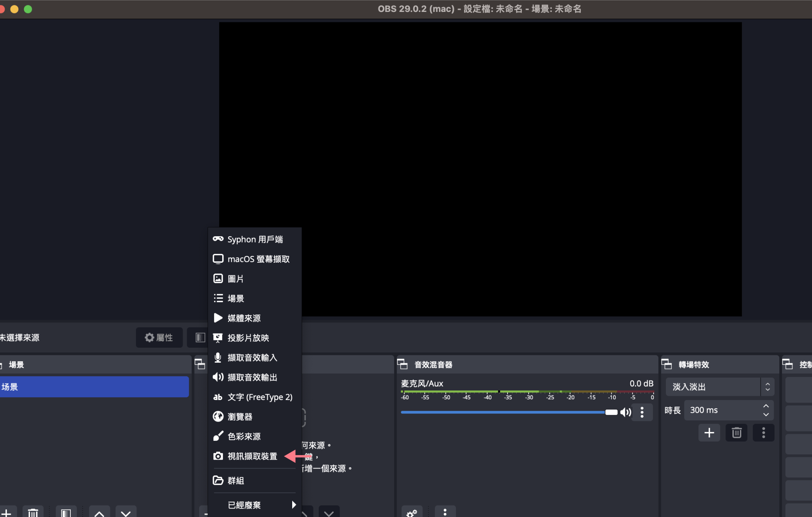Mute the 麦克风/Aux speaker icon
This screenshot has width=812, height=517.
point(626,412)
